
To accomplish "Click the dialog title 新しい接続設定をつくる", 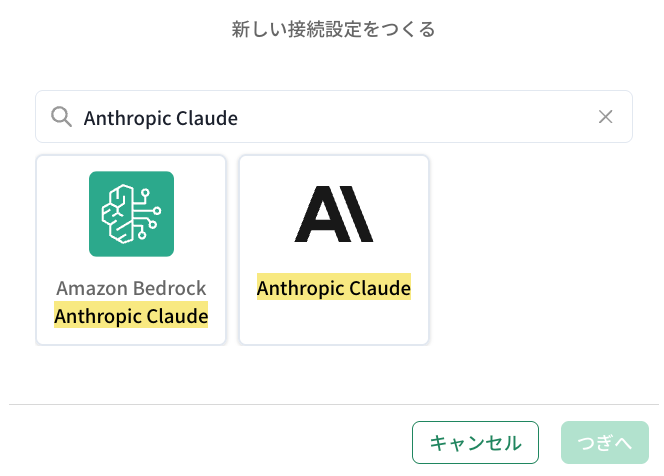I will coord(333,30).
